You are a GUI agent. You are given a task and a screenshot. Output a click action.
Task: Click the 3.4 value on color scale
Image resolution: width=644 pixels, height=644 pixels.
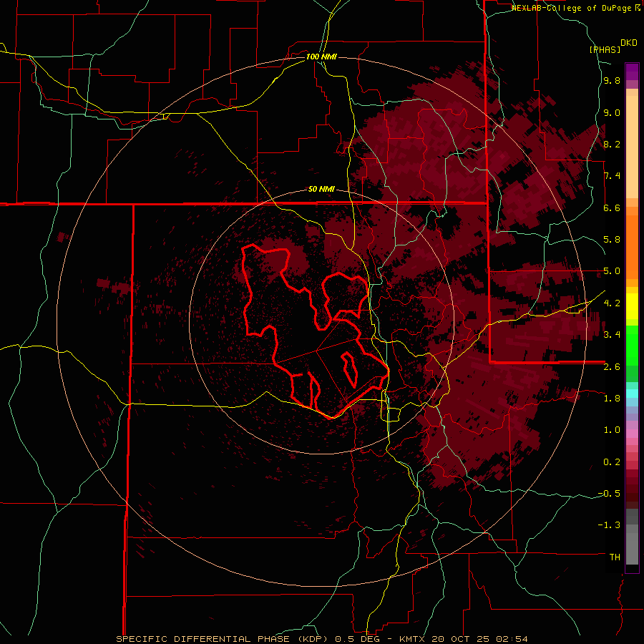pyautogui.click(x=612, y=334)
